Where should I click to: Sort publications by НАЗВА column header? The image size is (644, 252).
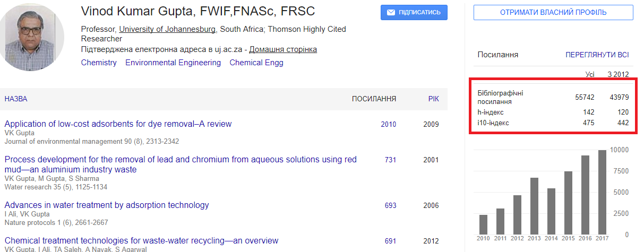pyautogui.click(x=16, y=99)
